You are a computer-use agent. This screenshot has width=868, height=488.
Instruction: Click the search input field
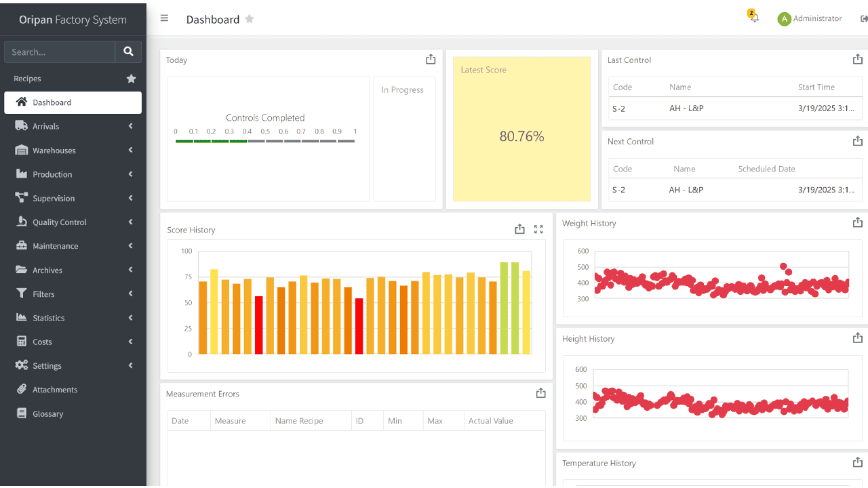tap(60, 52)
